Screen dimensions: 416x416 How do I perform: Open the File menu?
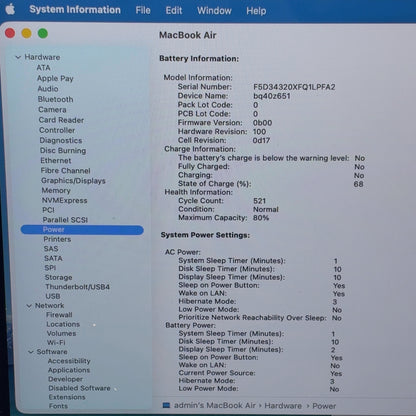tap(143, 10)
